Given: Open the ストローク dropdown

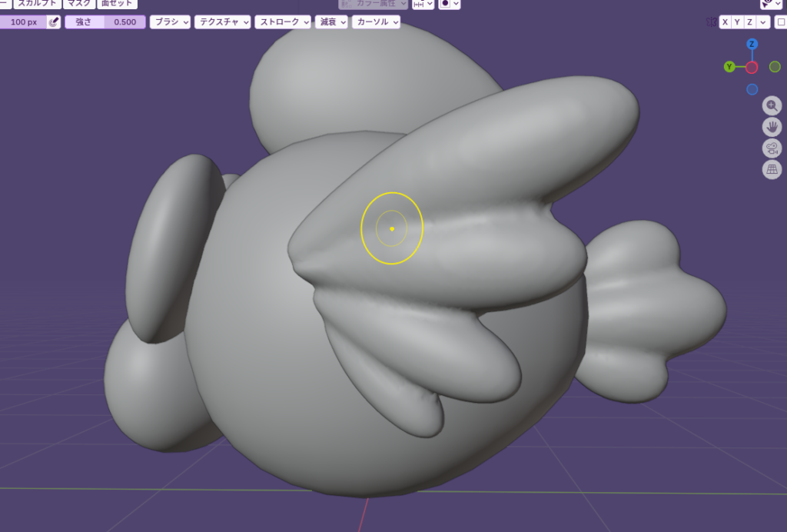Looking at the screenshot, I should 282,22.
